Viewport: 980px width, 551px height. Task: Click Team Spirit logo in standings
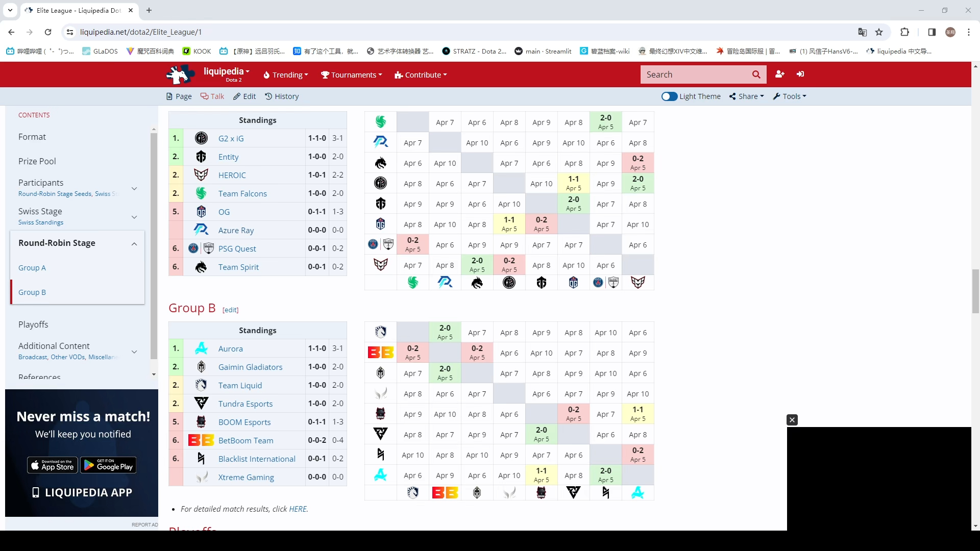pos(201,267)
